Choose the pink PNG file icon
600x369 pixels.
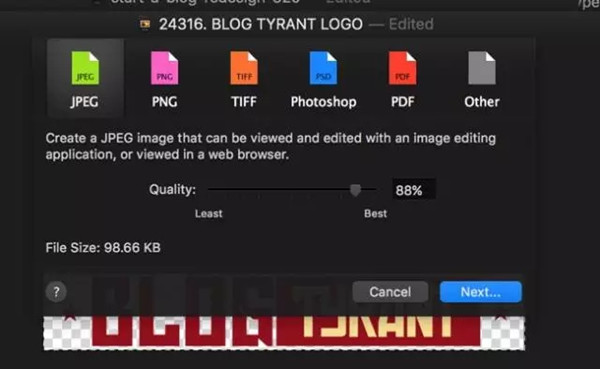click(x=165, y=68)
